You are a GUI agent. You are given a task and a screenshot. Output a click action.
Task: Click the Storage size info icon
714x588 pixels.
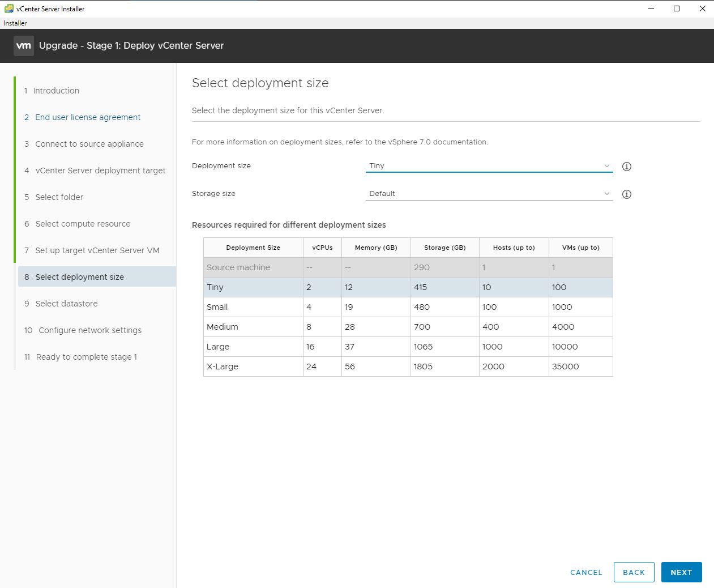coord(627,194)
